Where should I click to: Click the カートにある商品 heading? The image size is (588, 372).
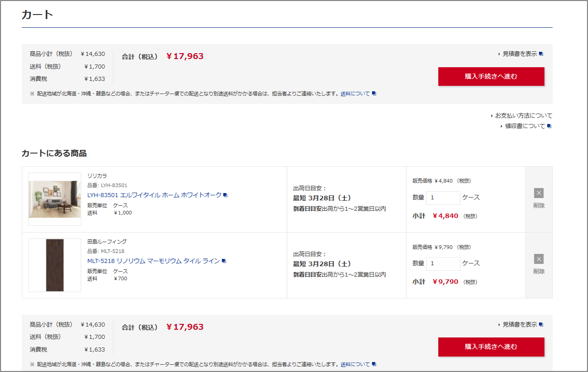pyautogui.click(x=54, y=154)
